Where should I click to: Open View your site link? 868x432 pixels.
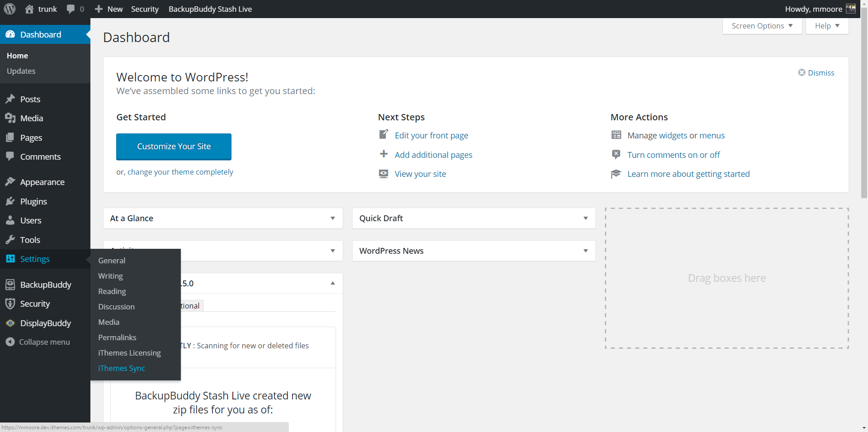pyautogui.click(x=420, y=174)
